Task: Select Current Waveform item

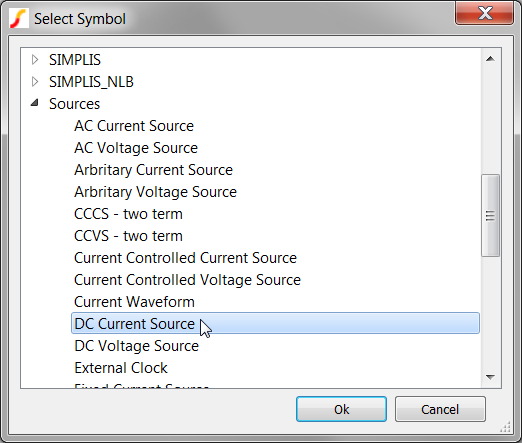Action: click(134, 302)
